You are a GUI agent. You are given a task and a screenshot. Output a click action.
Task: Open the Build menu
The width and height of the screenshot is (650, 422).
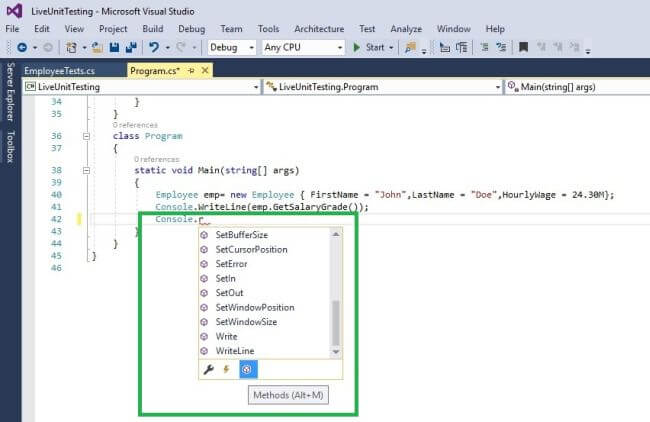point(153,29)
